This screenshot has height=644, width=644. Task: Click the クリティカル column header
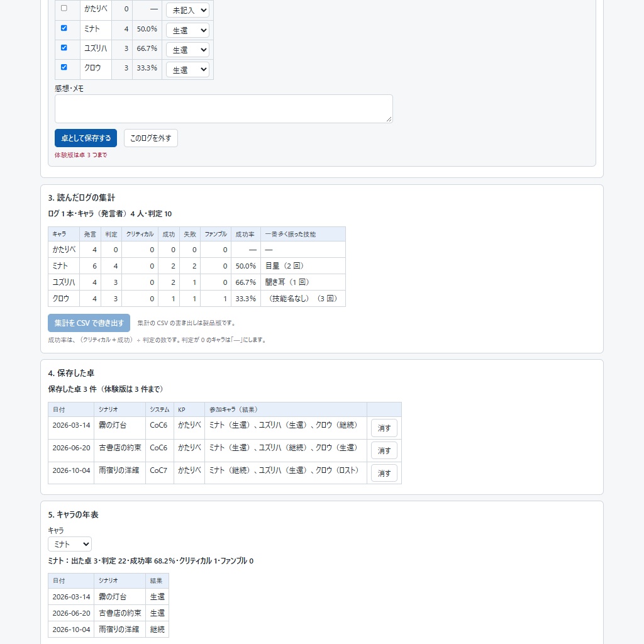140,234
